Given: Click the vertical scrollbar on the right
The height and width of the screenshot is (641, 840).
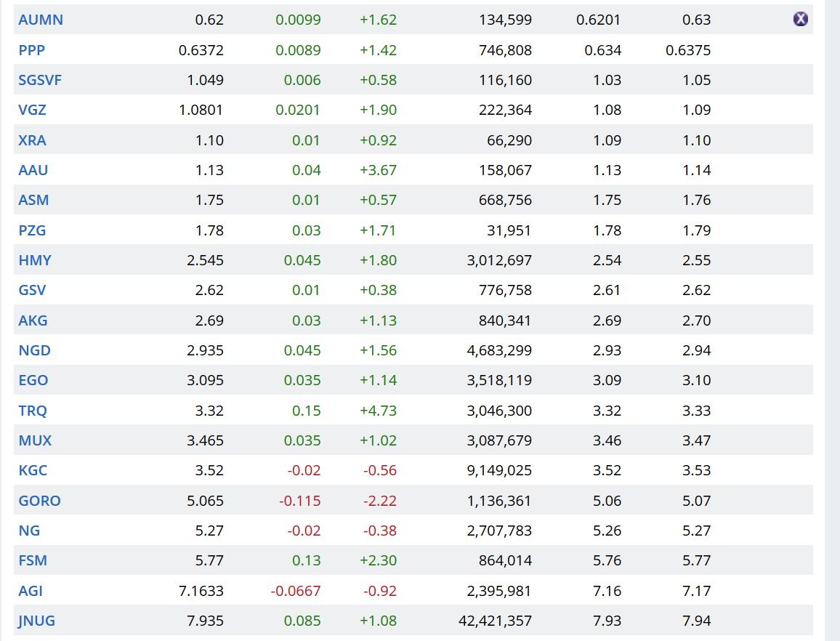Looking at the screenshot, I should click(832, 320).
